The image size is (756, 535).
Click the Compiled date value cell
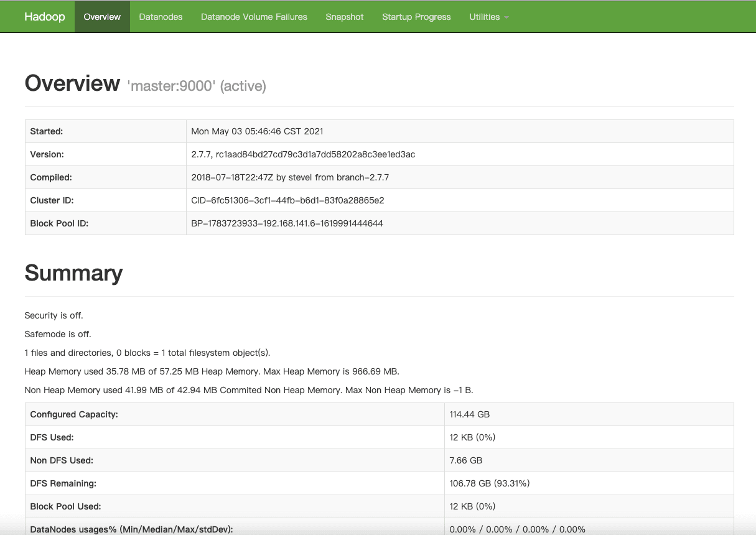pyautogui.click(x=290, y=177)
